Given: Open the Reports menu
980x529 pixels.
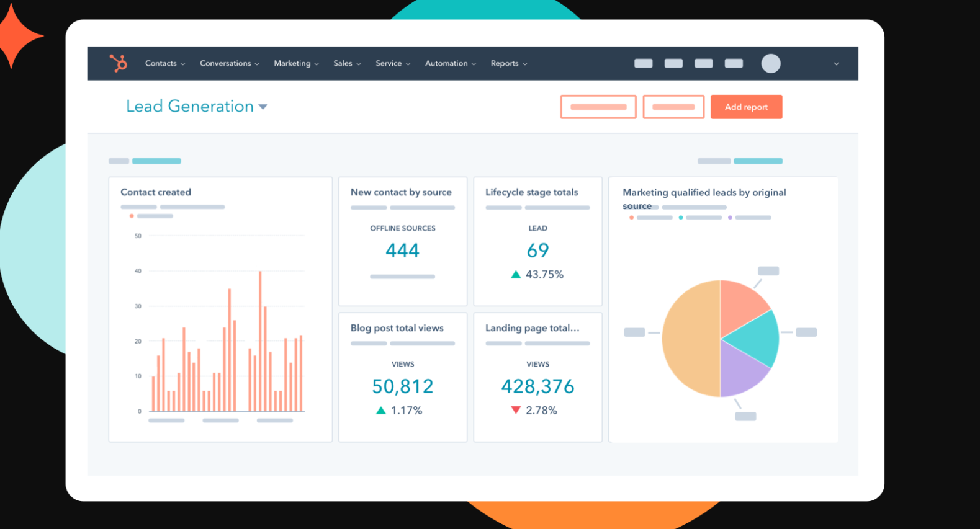Looking at the screenshot, I should click(509, 63).
